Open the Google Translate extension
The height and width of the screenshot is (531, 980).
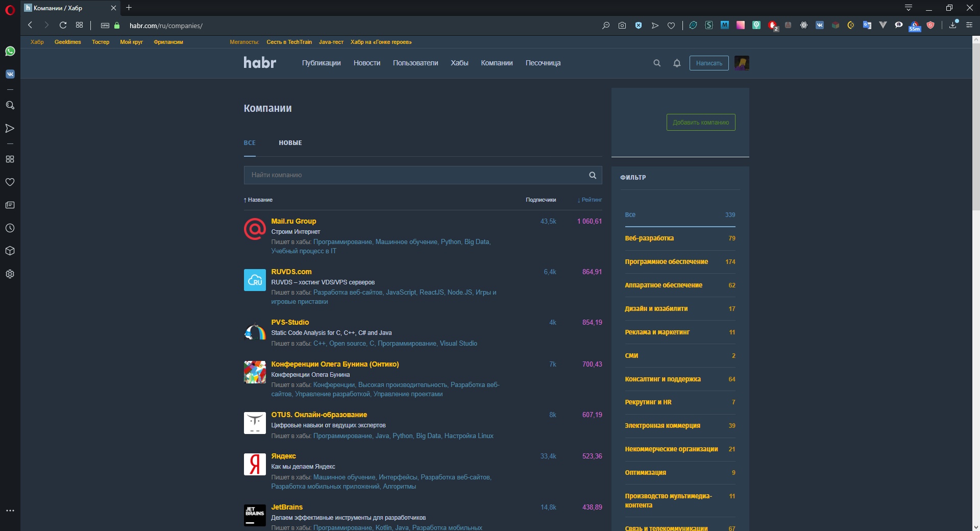coord(867,25)
